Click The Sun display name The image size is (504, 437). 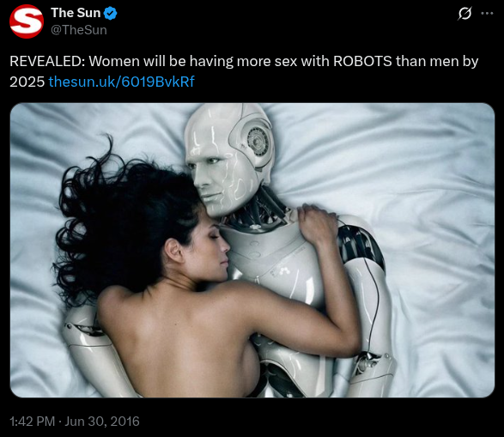click(x=76, y=13)
